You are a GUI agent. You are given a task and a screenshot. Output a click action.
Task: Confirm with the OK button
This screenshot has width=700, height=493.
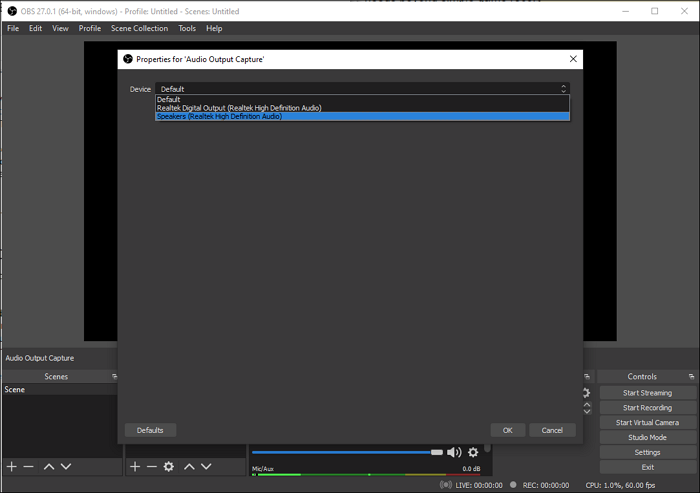508,430
